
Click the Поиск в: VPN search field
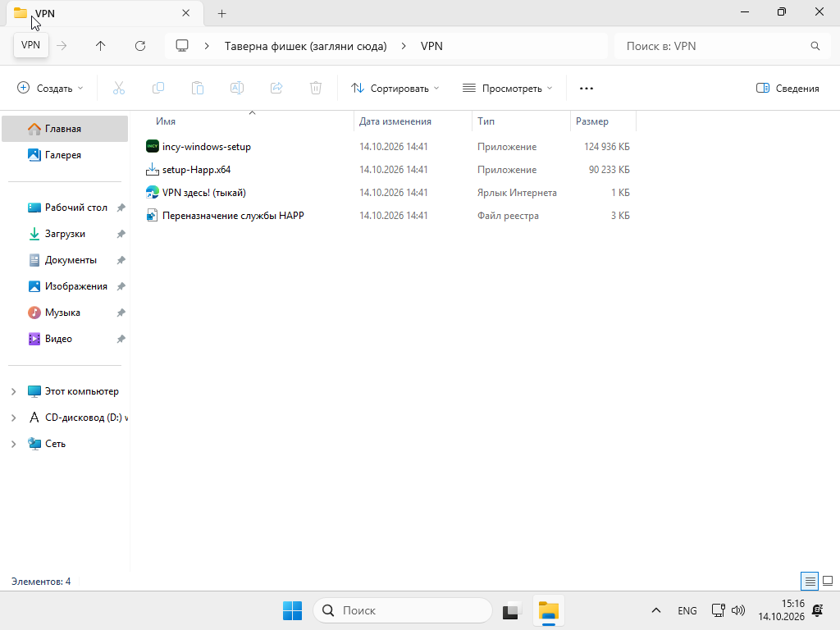722,46
